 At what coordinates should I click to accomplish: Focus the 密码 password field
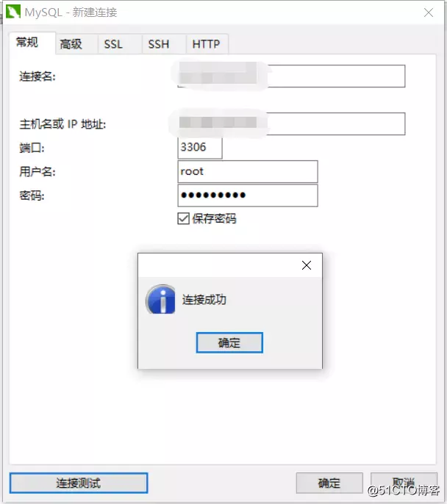(248, 195)
